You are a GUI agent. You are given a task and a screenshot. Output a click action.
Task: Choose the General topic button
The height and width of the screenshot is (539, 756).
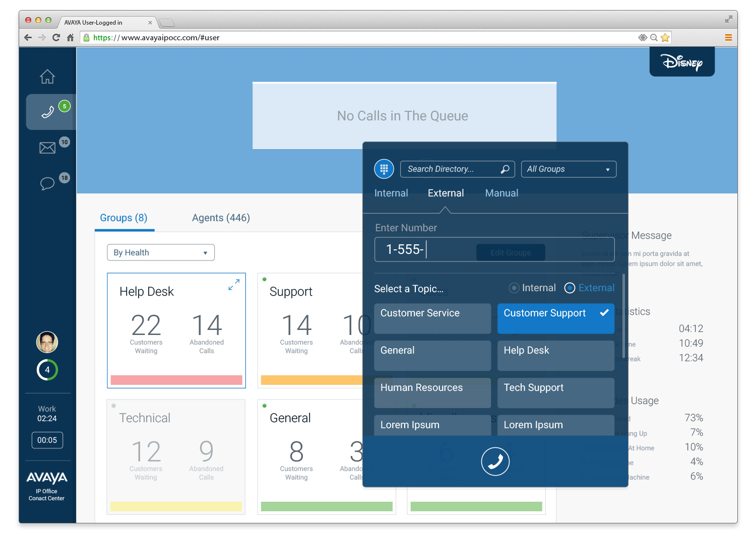(x=432, y=356)
